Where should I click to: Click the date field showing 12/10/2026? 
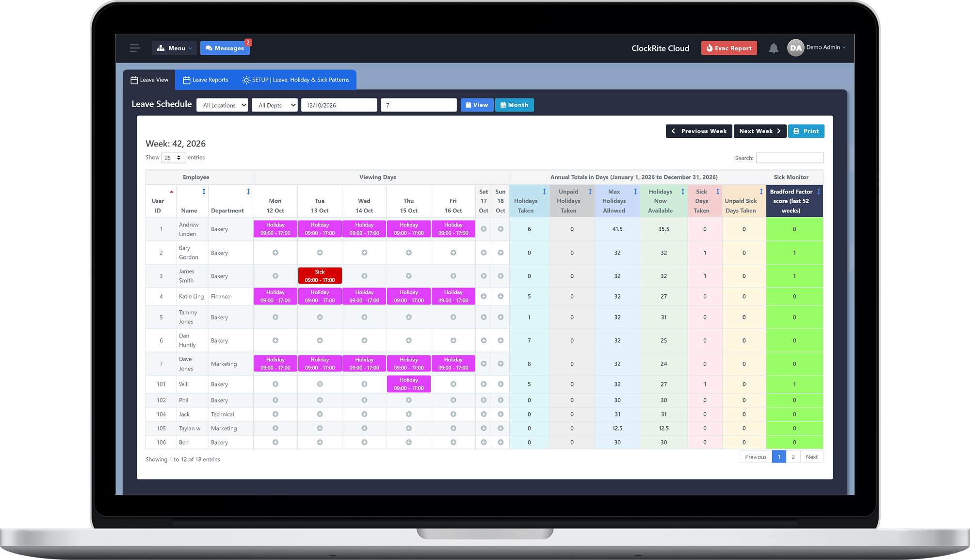[339, 105]
